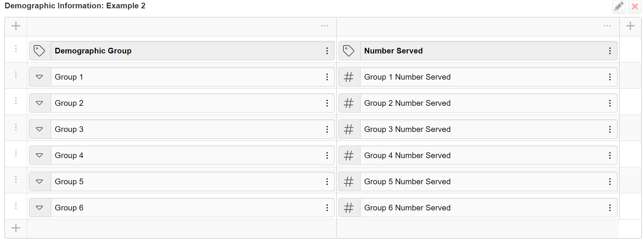
Task: Click the number sign icon for Group 2 Number Served
Action: tap(349, 103)
